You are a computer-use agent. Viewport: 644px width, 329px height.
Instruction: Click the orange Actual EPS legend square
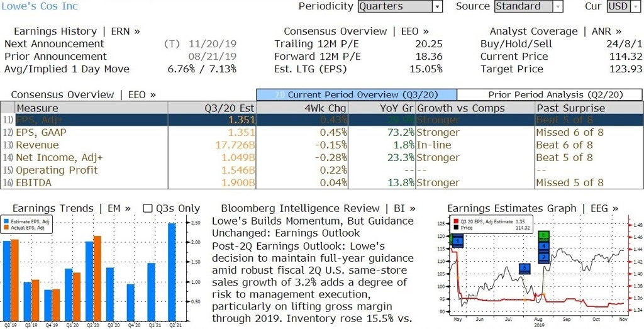click(6, 228)
